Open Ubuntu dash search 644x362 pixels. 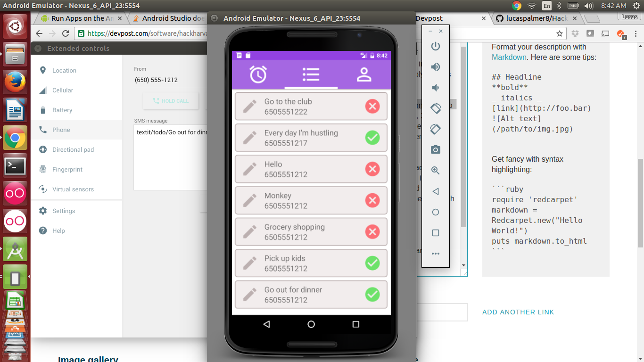click(x=15, y=25)
